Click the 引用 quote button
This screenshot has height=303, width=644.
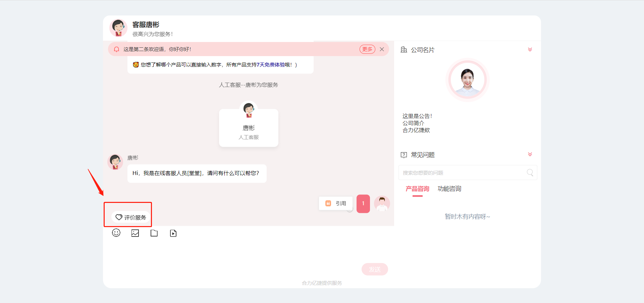point(336,203)
